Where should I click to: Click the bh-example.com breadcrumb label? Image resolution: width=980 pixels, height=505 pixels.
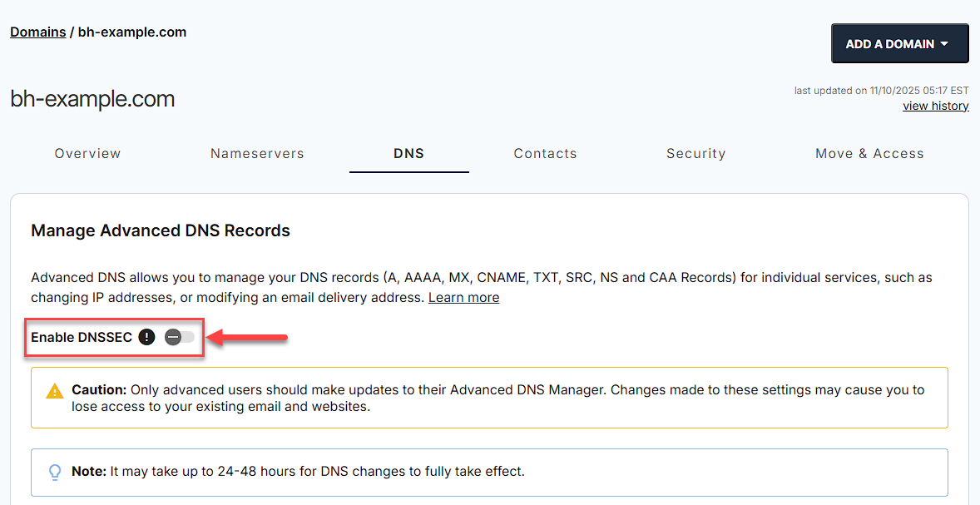[x=131, y=32]
